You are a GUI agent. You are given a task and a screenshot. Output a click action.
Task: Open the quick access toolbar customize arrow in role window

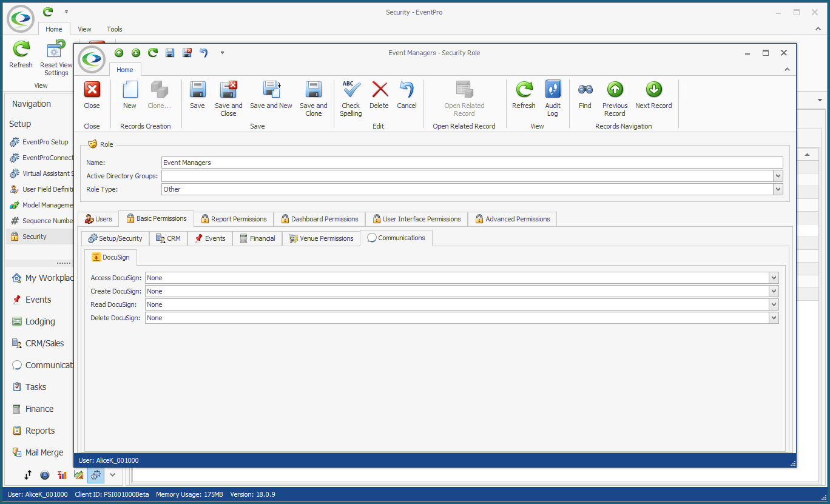(223, 53)
